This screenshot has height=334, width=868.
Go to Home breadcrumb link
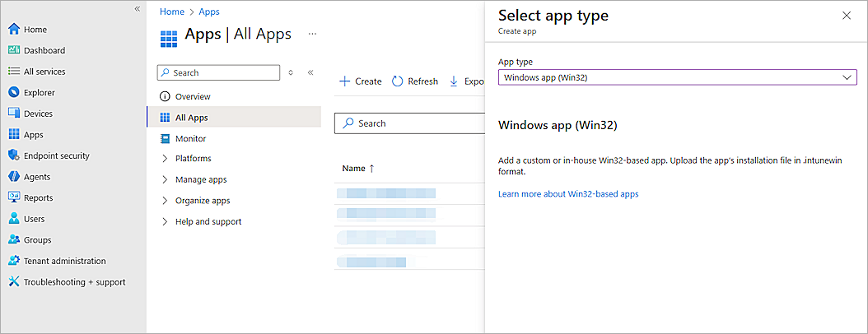[x=171, y=12]
